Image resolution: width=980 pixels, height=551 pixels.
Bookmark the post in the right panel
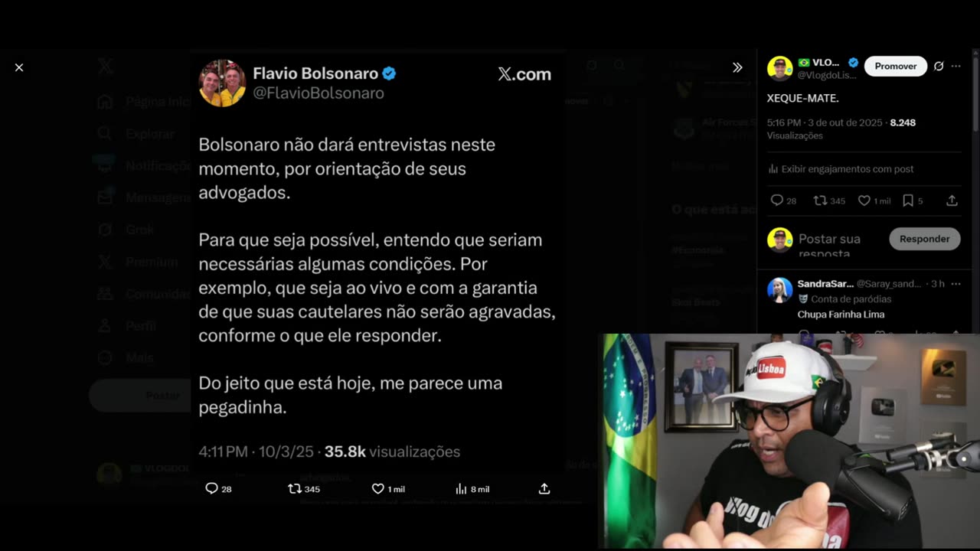click(908, 201)
